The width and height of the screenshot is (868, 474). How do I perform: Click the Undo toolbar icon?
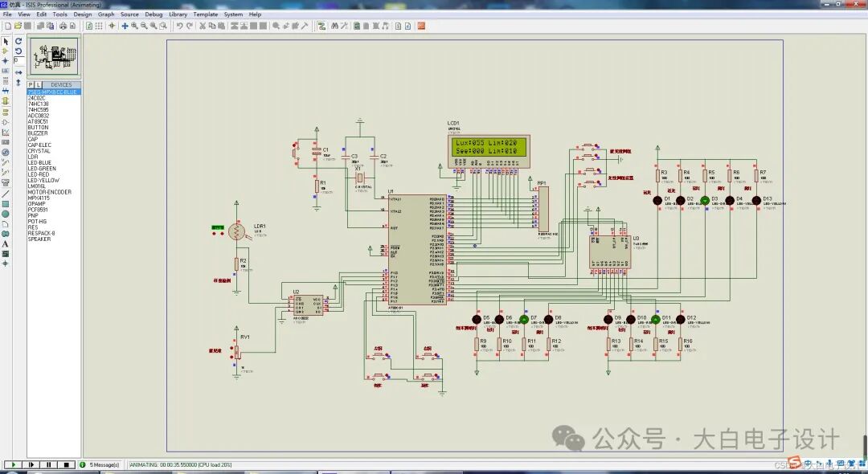point(180,25)
